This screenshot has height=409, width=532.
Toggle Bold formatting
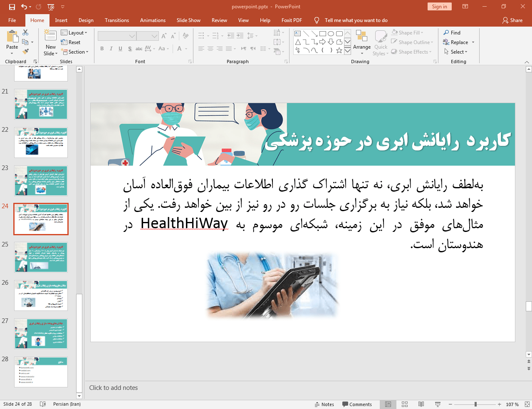pyautogui.click(x=102, y=49)
